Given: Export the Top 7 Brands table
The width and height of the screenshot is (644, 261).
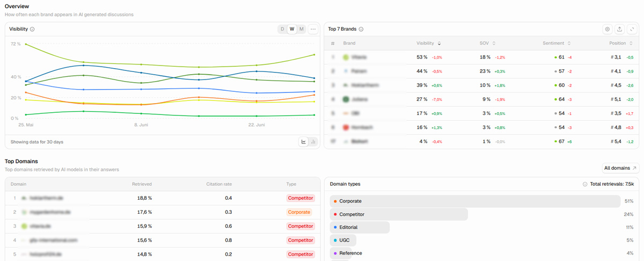Looking at the screenshot, I should point(619,29).
